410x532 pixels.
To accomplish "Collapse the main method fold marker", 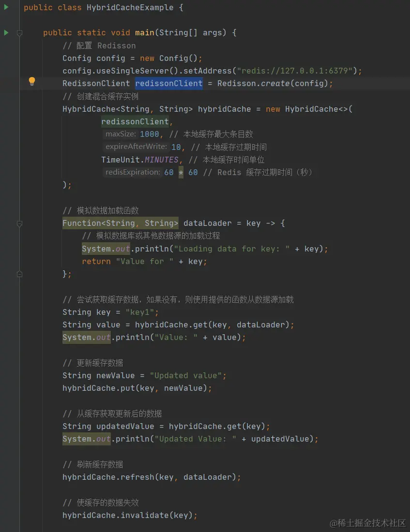I will 20,33.
